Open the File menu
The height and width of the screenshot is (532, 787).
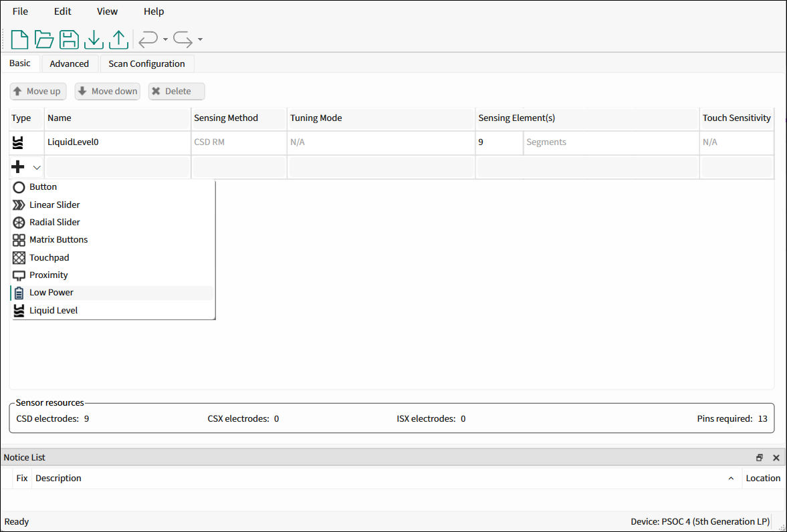coord(20,11)
